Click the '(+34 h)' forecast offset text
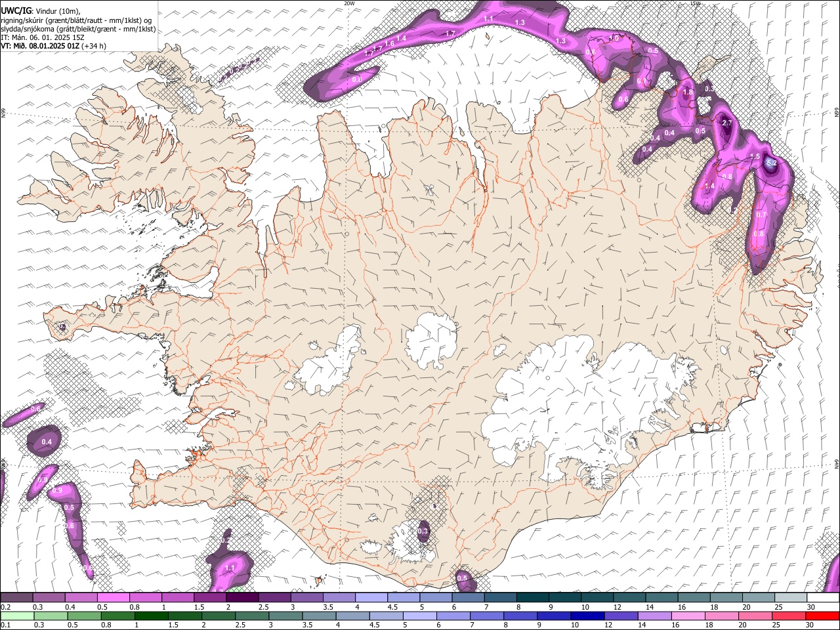 coord(94,46)
